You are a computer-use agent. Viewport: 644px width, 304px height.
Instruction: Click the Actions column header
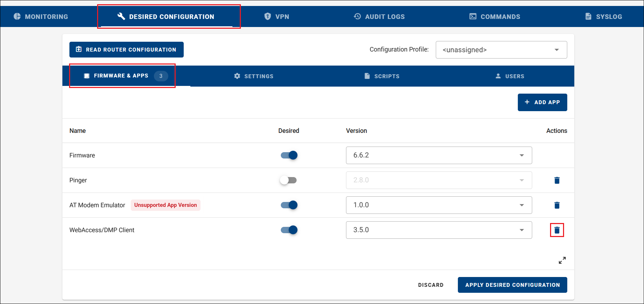pyautogui.click(x=557, y=131)
